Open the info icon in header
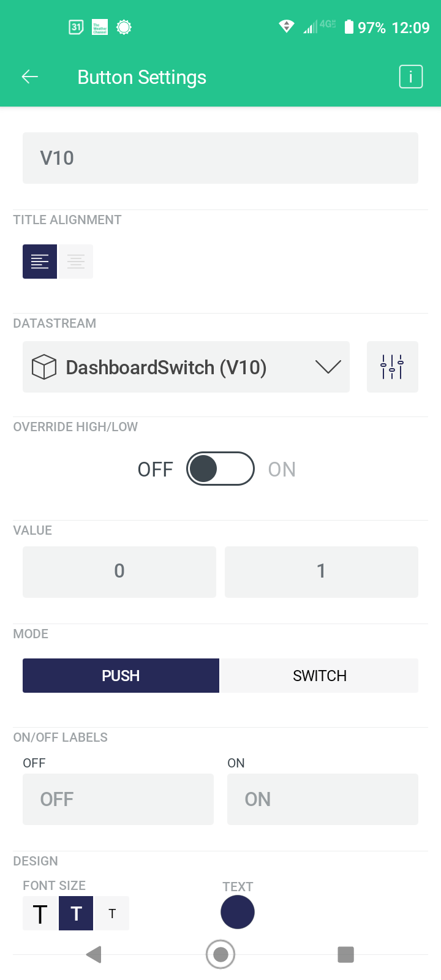The width and height of the screenshot is (441, 980). 411,77
